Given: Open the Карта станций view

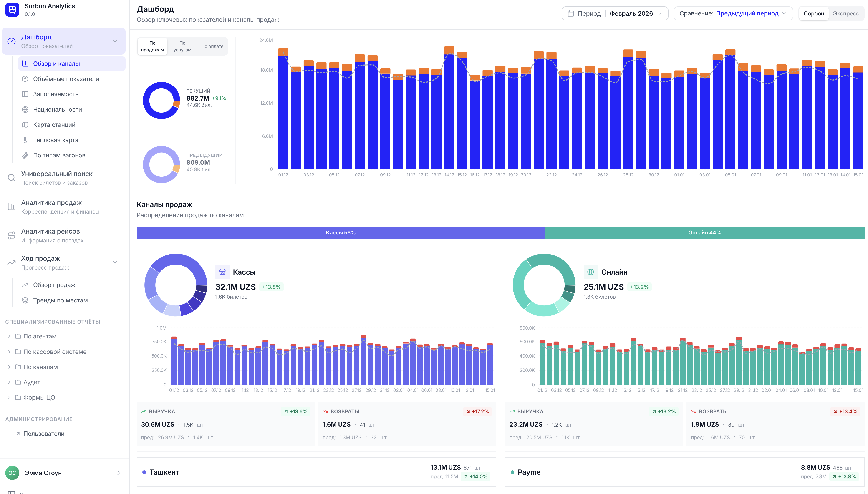Looking at the screenshot, I should [x=54, y=124].
